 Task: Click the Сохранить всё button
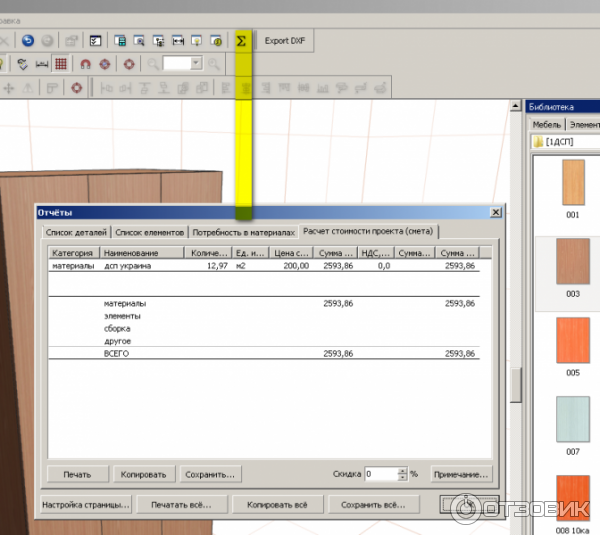(x=373, y=505)
